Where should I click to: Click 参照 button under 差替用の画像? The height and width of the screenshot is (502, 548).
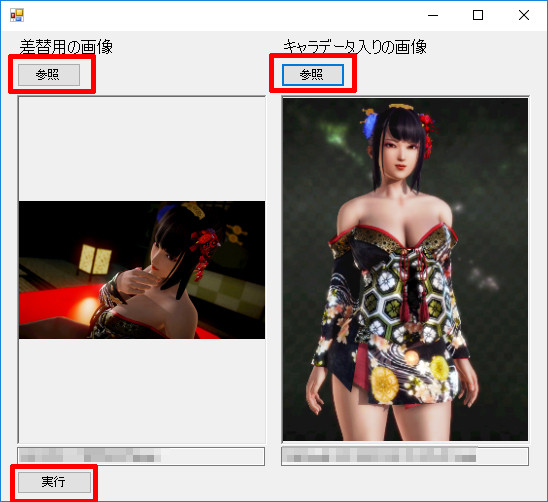coord(49,74)
